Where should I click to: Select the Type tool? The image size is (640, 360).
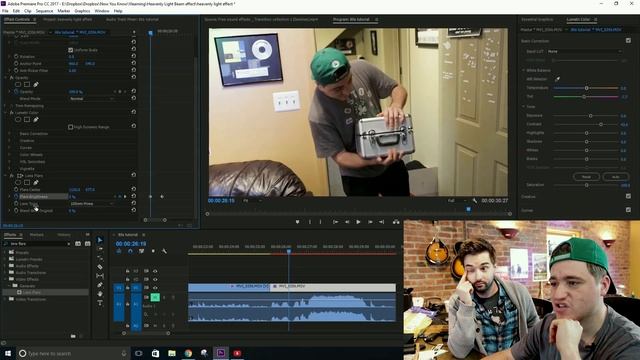pyautogui.click(x=100, y=303)
